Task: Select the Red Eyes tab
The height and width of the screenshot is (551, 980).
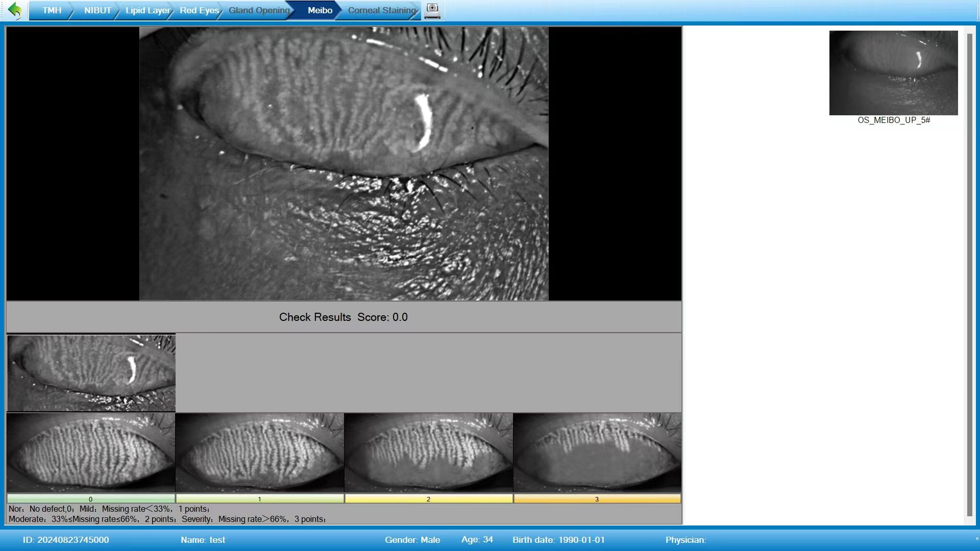Action: point(199,10)
